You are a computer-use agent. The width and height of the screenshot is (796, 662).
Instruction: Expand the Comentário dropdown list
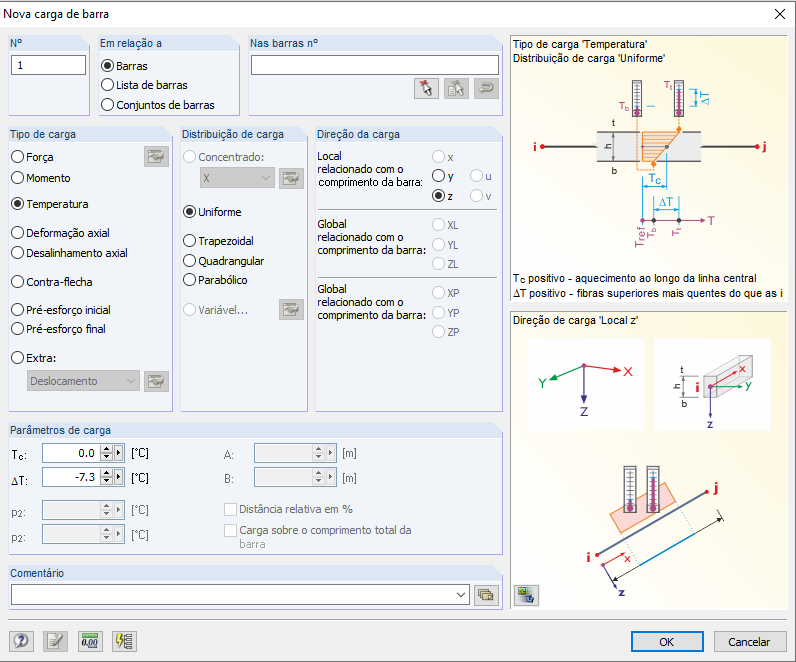(x=461, y=595)
